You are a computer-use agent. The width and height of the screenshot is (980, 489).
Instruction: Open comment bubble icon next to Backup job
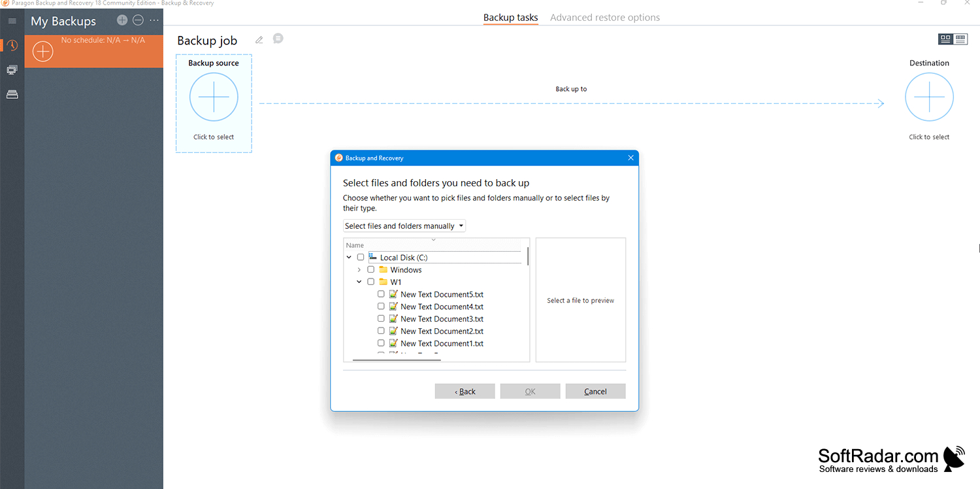click(278, 39)
